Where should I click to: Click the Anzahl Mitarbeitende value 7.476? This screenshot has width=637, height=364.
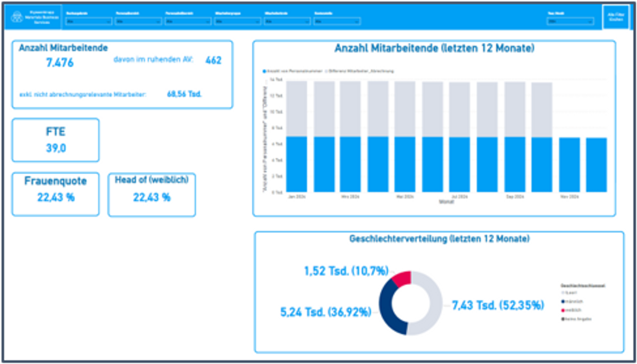point(60,63)
